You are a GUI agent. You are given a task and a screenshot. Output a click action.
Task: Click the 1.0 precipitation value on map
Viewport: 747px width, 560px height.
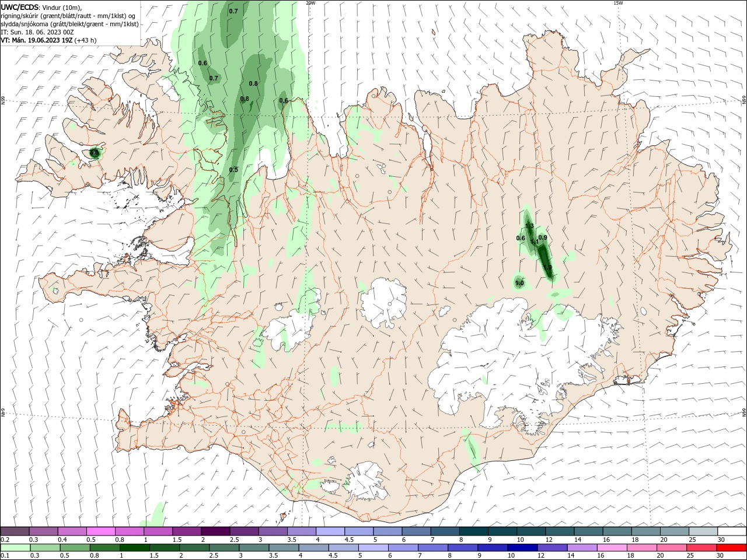click(x=519, y=283)
